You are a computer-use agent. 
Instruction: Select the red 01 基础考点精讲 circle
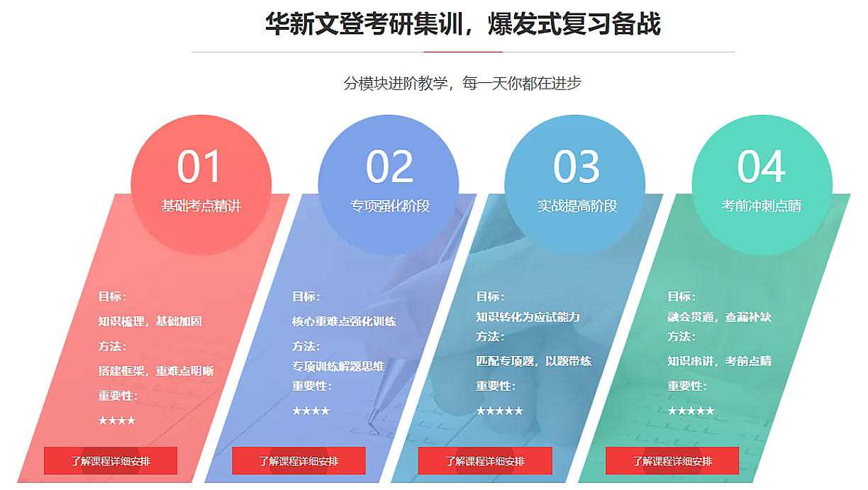(201, 184)
